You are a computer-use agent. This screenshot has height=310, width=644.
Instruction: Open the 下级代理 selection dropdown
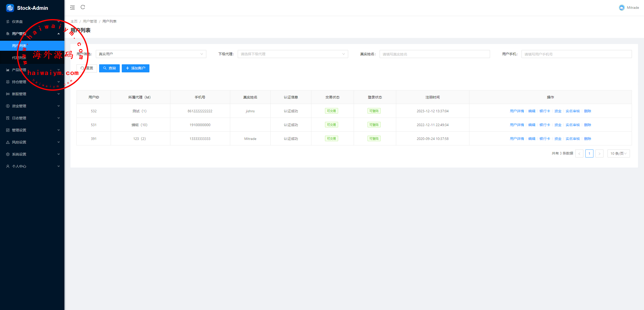pos(293,54)
